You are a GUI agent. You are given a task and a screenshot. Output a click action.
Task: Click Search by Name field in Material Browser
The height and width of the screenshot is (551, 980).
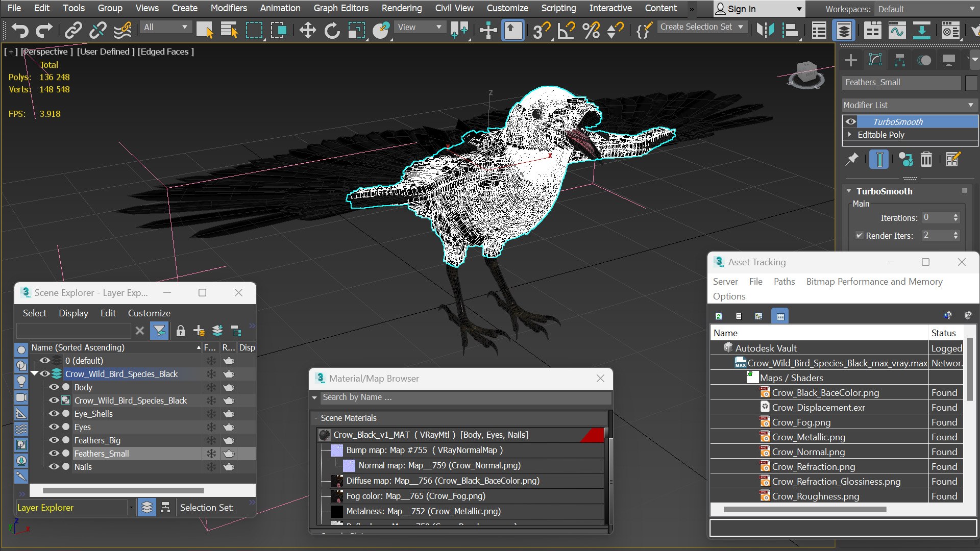tap(466, 397)
